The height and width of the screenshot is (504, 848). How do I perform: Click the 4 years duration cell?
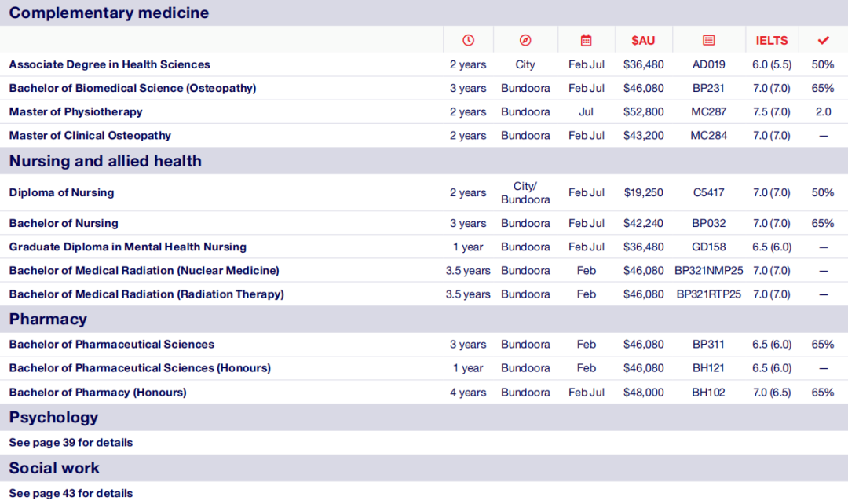468,392
